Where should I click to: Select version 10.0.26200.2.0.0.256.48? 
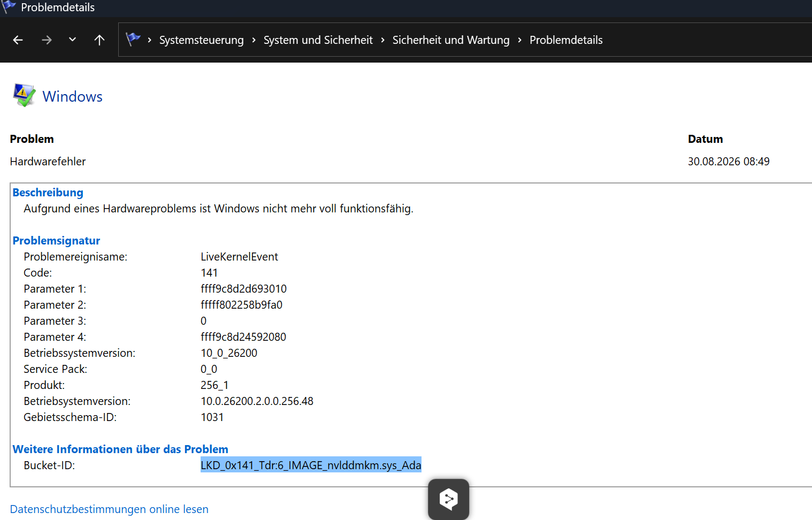tap(257, 401)
